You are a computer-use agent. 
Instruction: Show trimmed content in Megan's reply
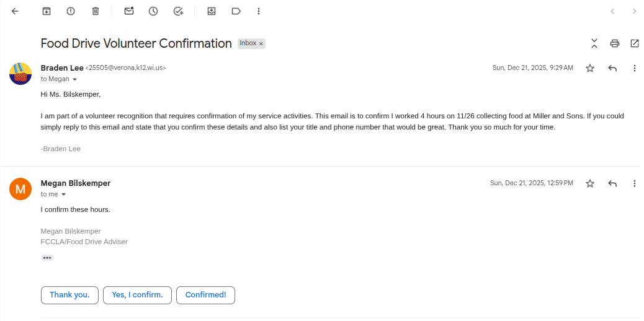(x=47, y=258)
